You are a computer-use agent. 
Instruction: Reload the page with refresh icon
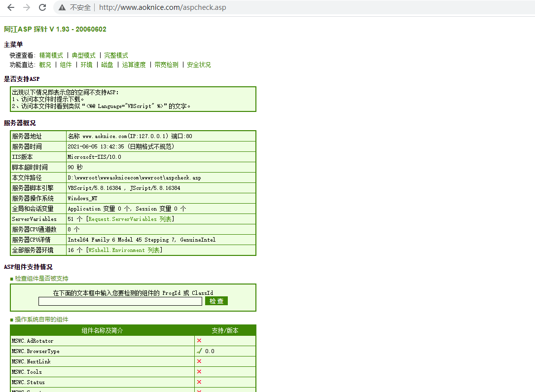[42, 7]
